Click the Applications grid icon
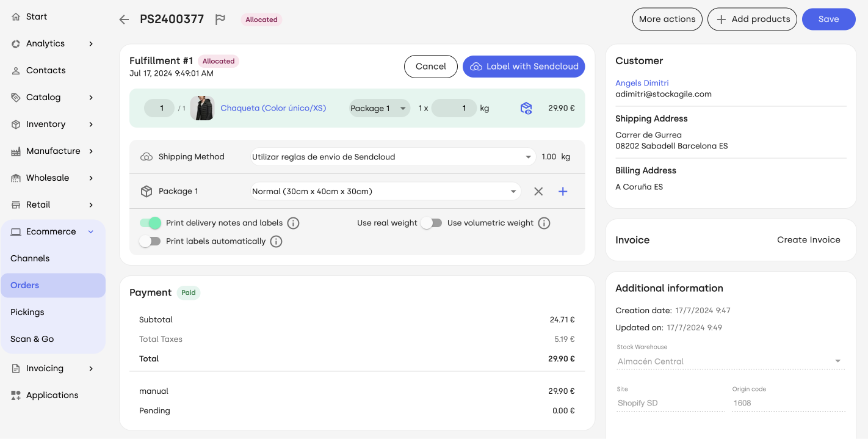The height and width of the screenshot is (439, 868). click(x=16, y=395)
